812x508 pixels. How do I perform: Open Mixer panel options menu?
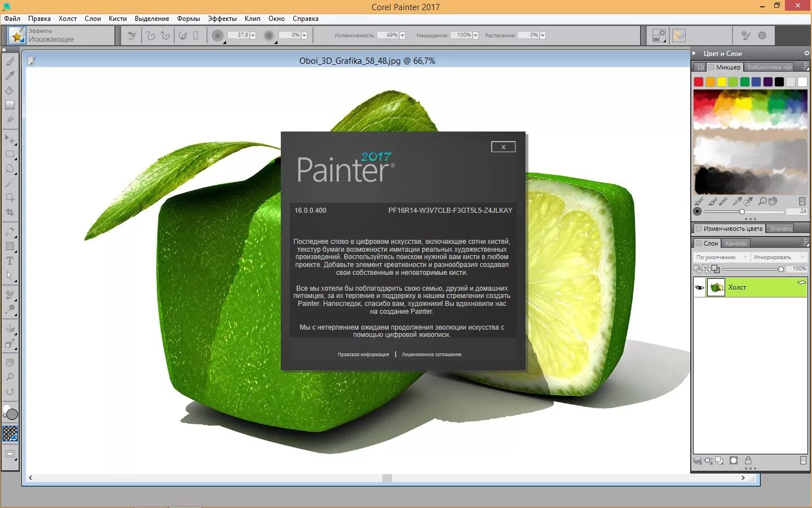[x=805, y=67]
